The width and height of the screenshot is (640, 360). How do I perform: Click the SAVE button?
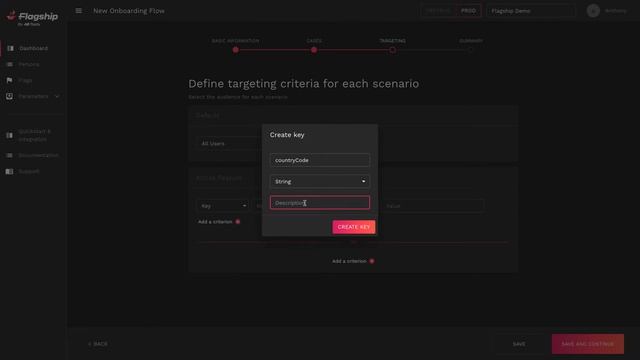519,344
